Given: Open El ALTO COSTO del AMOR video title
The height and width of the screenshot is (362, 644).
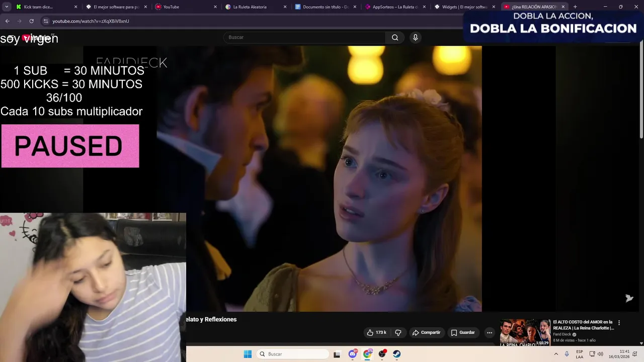Looking at the screenshot, I should click(584, 325).
